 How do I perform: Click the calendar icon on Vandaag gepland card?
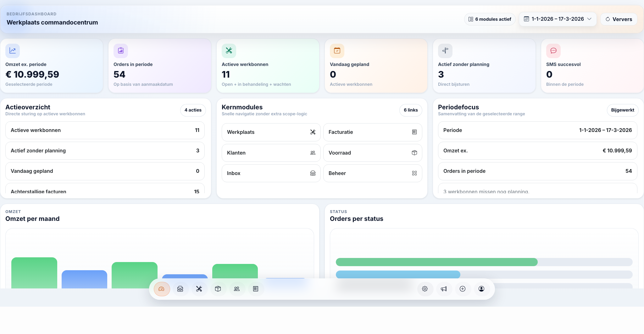(337, 51)
